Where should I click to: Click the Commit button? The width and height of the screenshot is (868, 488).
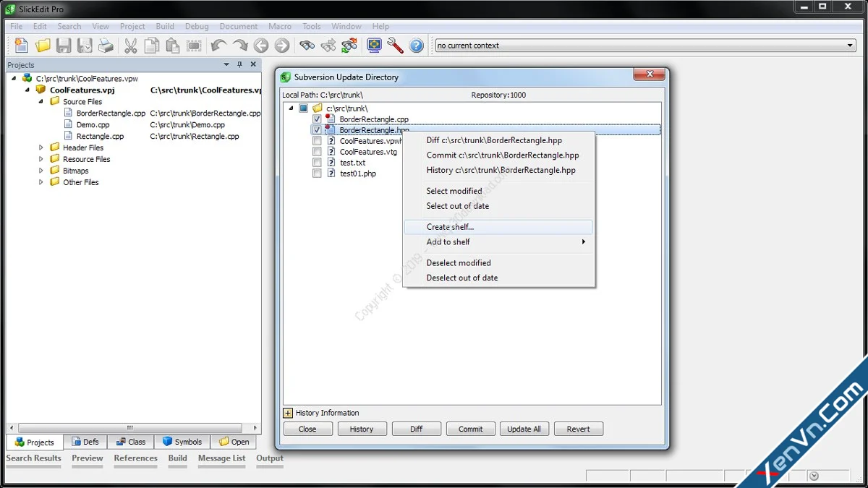[470, 429]
